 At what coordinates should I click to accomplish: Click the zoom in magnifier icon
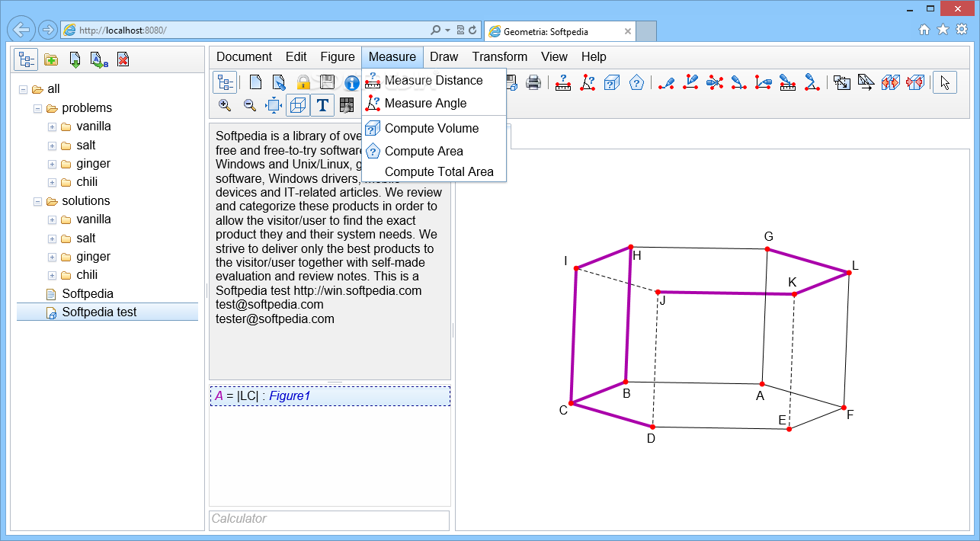[x=225, y=105]
